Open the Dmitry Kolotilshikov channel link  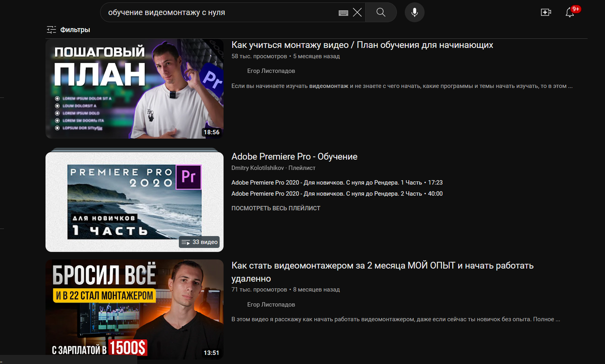258,167
